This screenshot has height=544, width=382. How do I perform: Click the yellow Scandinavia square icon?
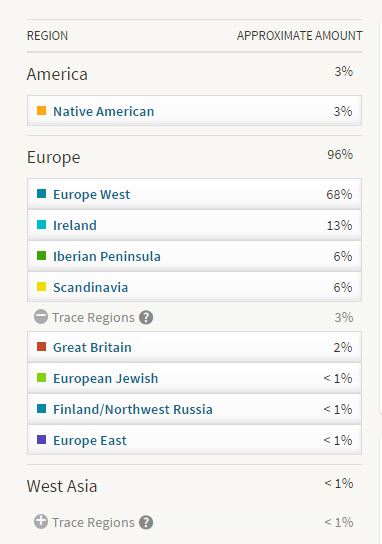(x=42, y=287)
